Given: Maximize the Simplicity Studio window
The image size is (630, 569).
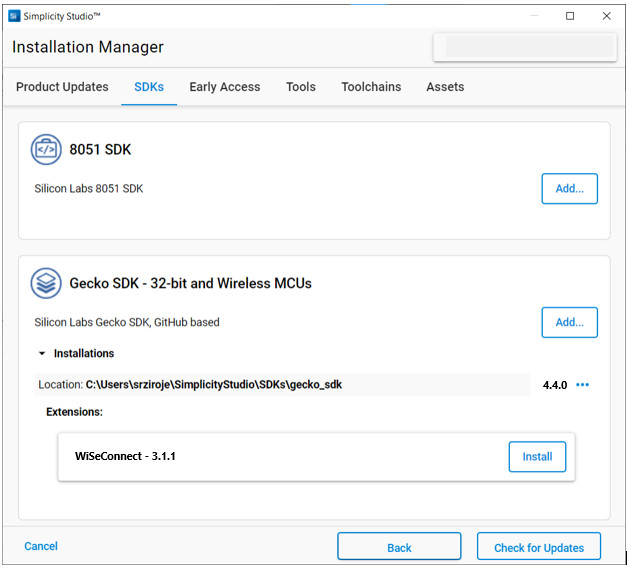Looking at the screenshot, I should [x=570, y=16].
